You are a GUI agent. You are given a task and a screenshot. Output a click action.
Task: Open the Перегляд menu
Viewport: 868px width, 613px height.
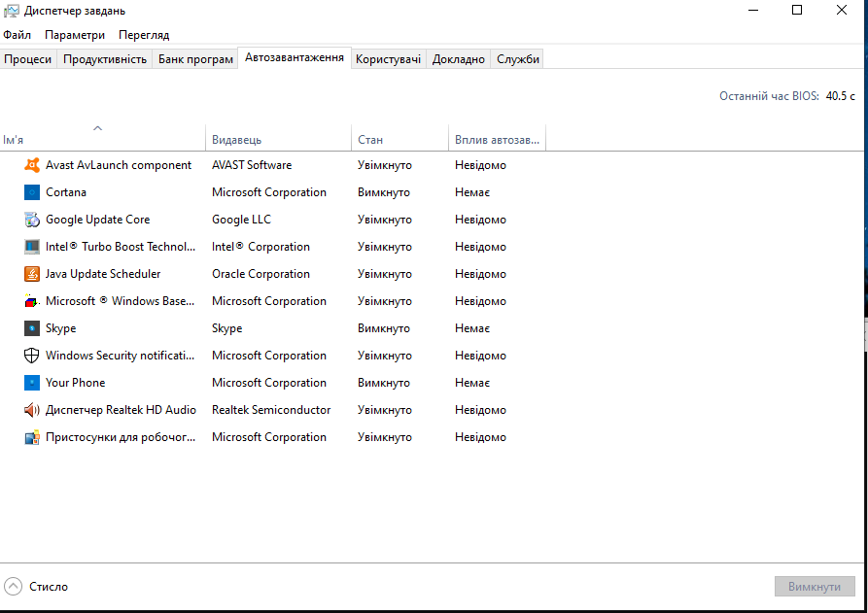tap(144, 35)
